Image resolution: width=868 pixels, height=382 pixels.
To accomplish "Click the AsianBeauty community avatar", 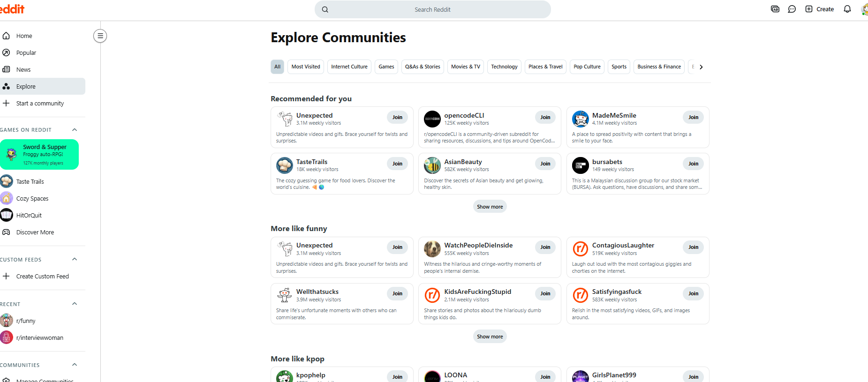I will (432, 165).
